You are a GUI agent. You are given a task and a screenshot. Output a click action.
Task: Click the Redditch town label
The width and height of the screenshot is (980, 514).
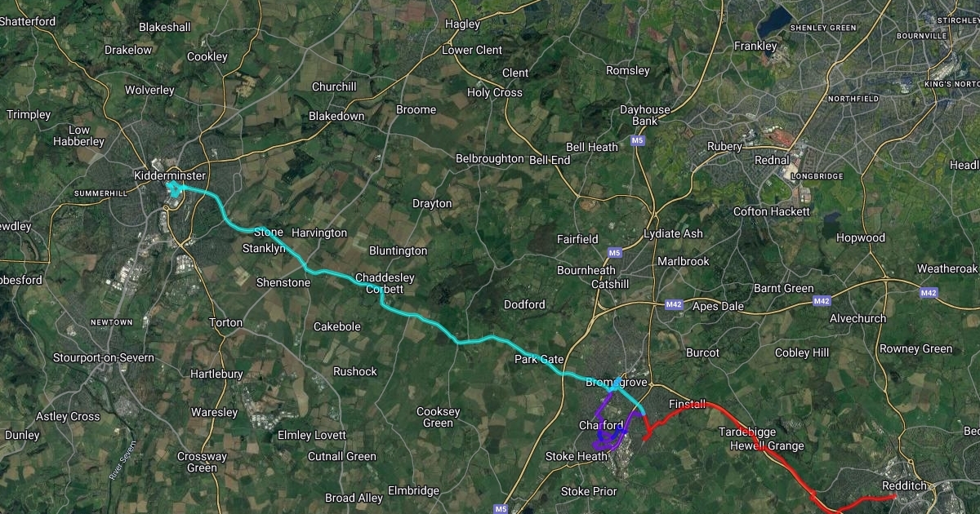pos(905,485)
